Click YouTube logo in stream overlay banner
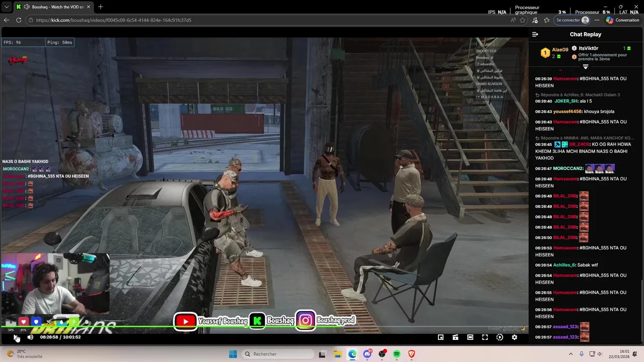 click(x=186, y=321)
